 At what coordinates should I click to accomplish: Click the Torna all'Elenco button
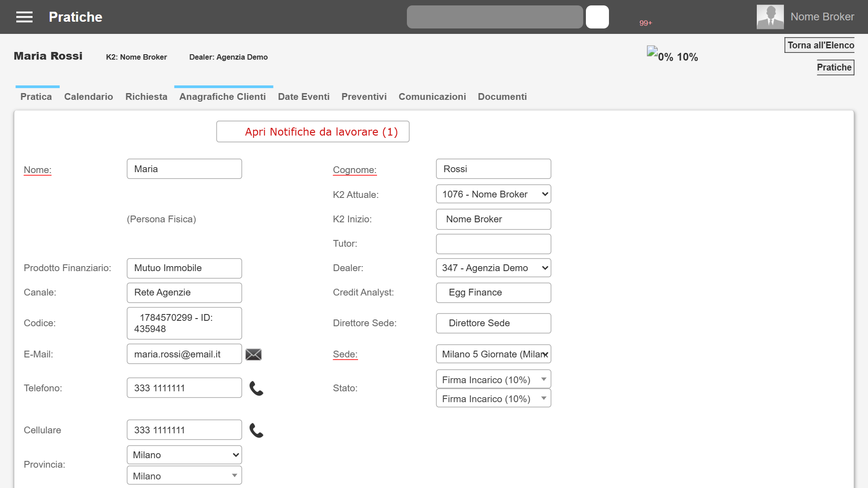[819, 45]
